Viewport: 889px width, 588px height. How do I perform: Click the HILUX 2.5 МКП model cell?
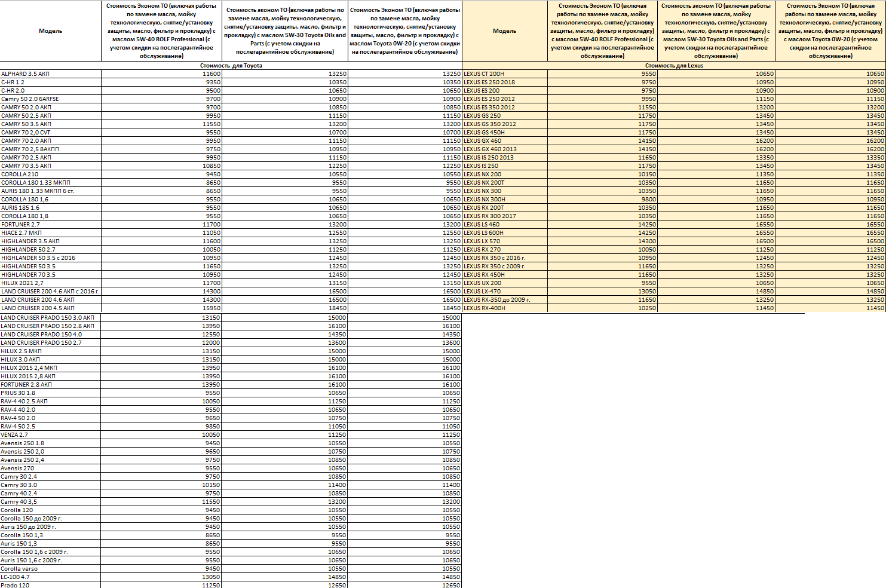(x=51, y=351)
